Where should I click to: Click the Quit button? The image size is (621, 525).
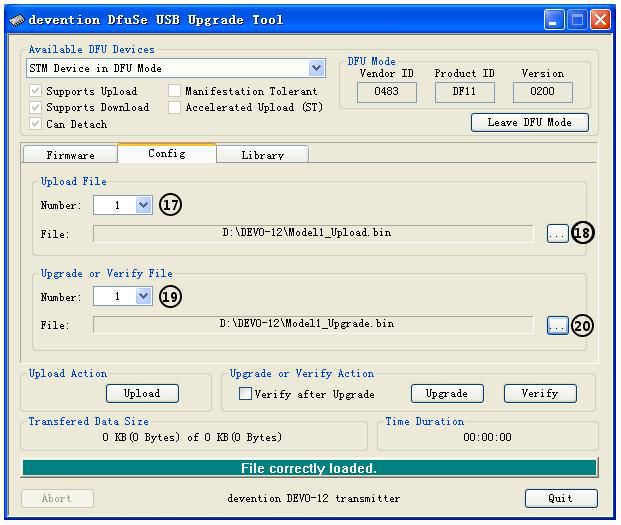[561, 498]
